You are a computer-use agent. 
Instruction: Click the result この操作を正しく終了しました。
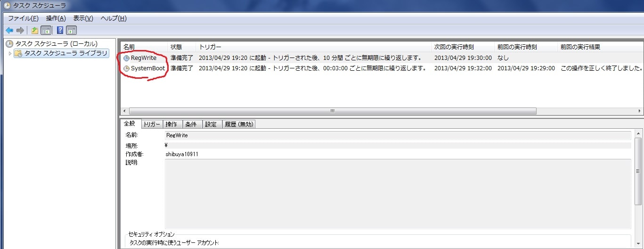[x=602, y=68]
